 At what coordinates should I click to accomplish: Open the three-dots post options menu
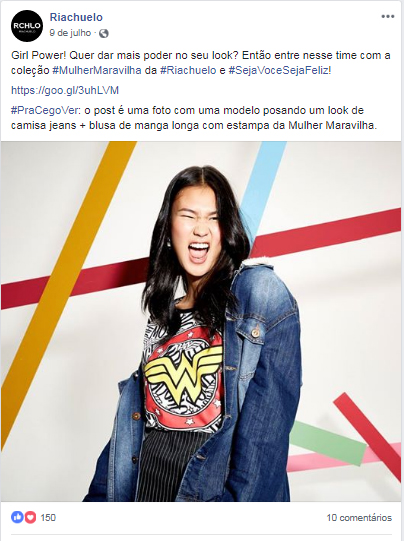387,17
